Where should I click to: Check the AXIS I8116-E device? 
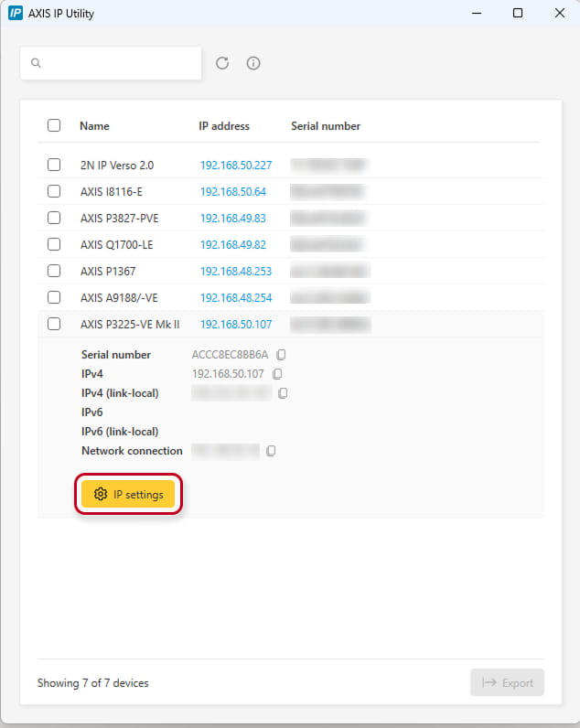[x=54, y=191]
